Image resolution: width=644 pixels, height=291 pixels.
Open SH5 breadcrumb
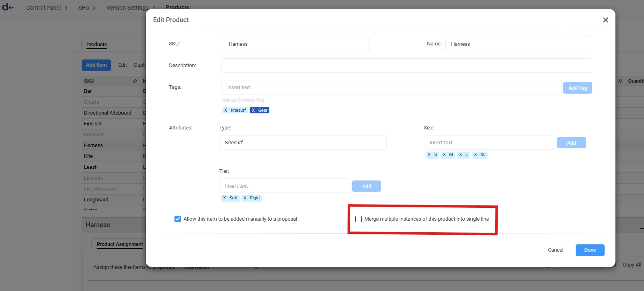click(84, 8)
